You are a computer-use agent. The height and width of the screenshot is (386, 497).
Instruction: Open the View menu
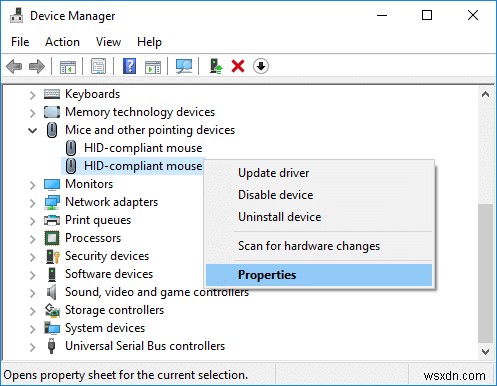click(108, 42)
